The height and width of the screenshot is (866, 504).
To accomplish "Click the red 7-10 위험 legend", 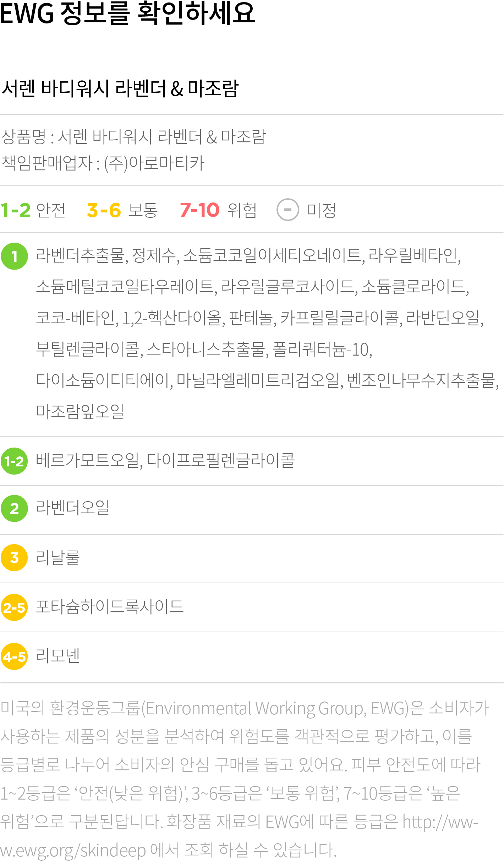I will click(218, 210).
